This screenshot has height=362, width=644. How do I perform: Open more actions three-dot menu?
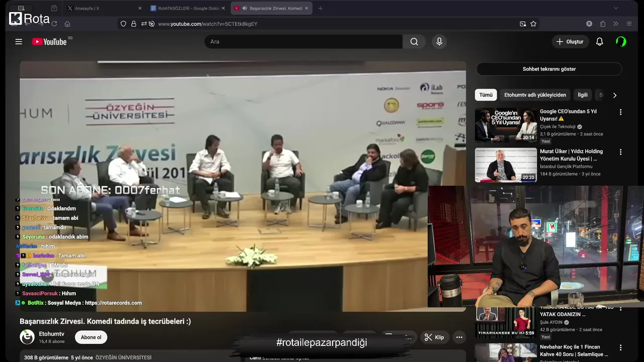click(459, 337)
